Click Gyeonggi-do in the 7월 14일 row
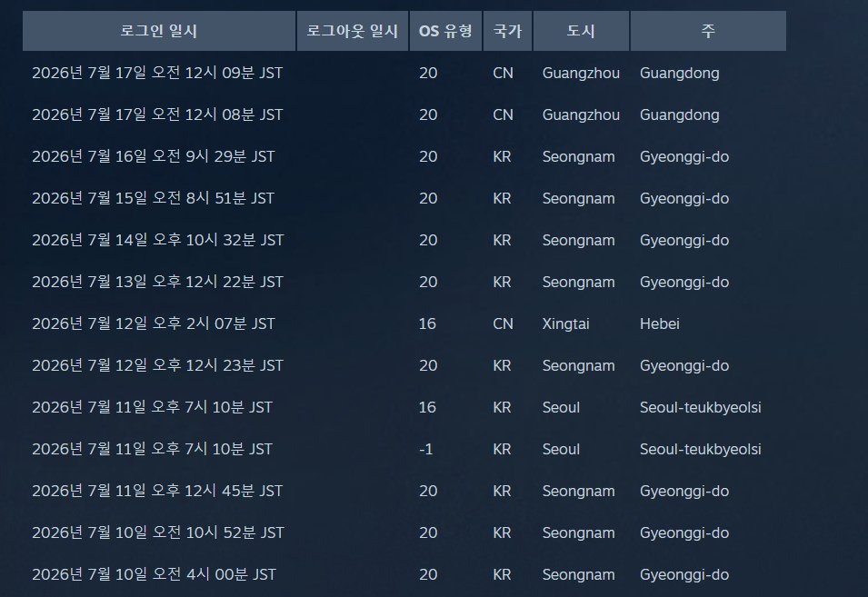868x597 pixels. click(x=684, y=241)
